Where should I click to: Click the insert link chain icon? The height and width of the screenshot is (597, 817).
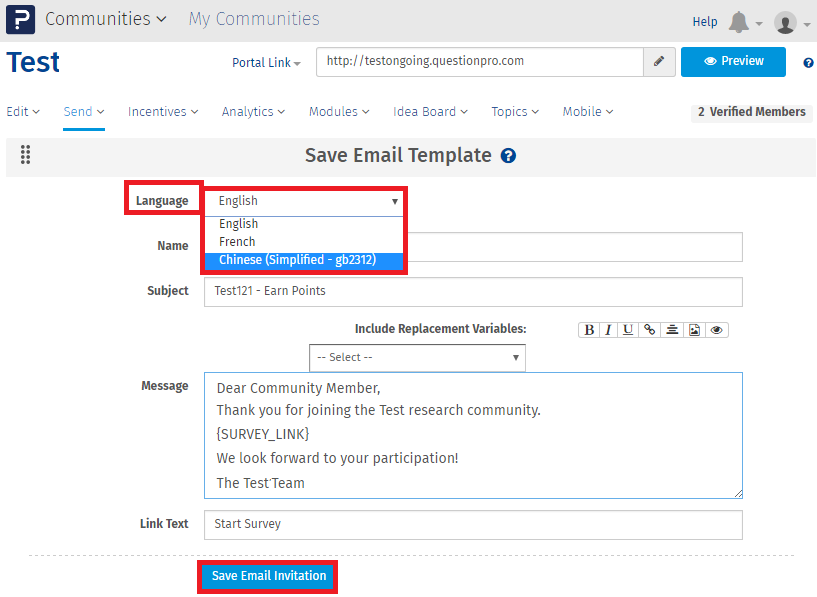(x=650, y=330)
